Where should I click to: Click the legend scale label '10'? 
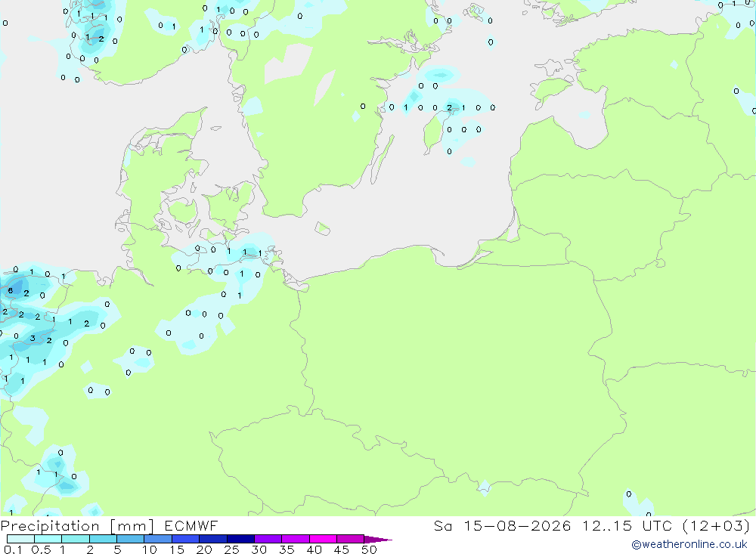(150, 549)
